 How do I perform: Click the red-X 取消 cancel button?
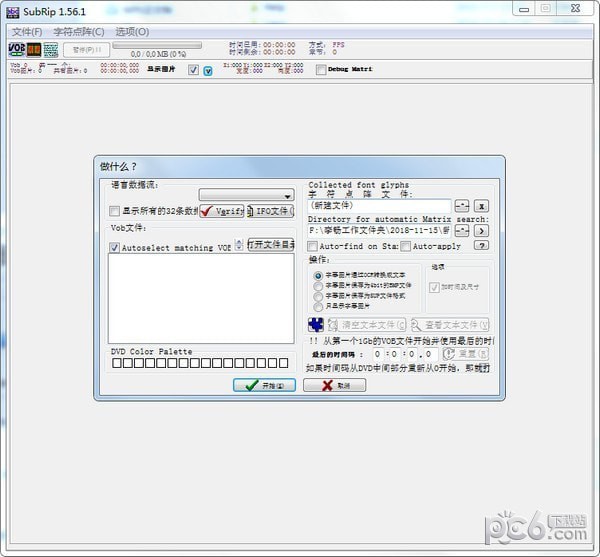click(x=334, y=385)
